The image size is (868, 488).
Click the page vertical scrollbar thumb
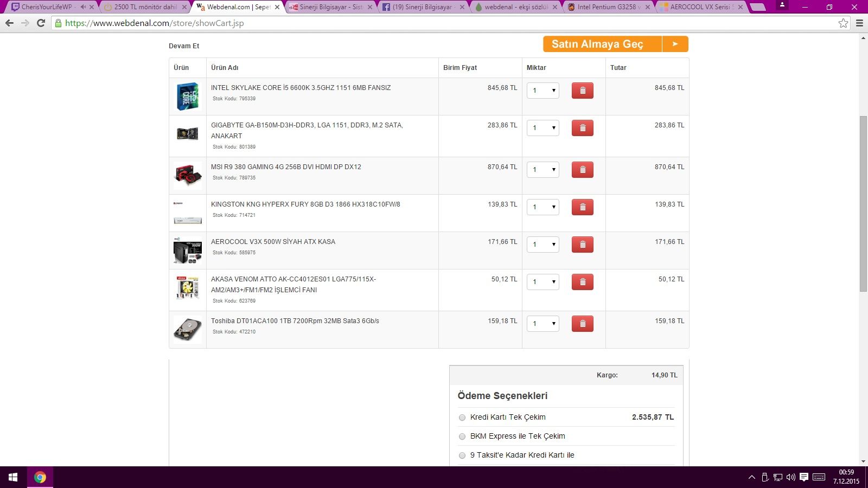click(863, 204)
